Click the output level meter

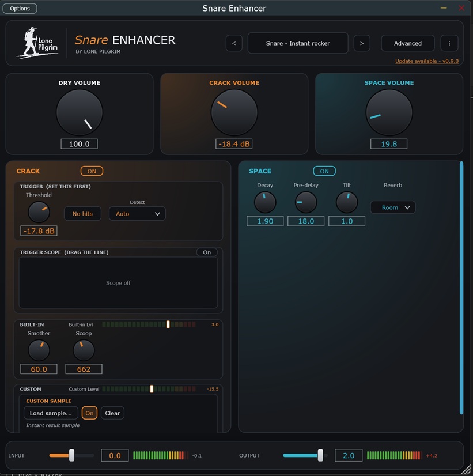[x=395, y=455]
